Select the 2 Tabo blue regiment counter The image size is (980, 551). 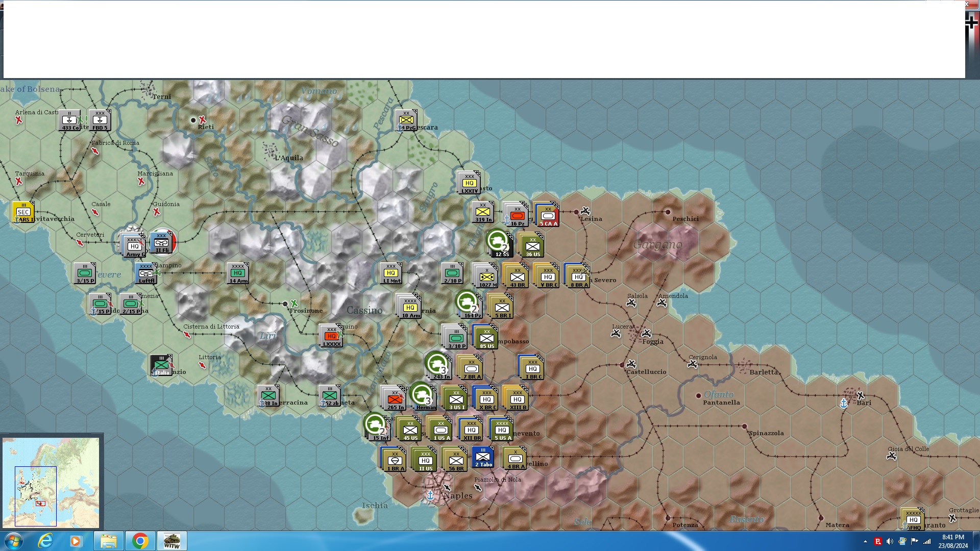483,457
